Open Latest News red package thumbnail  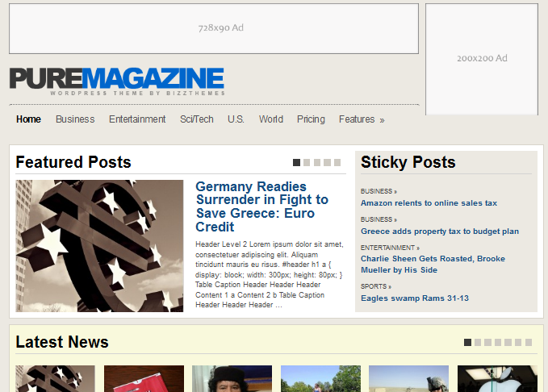(x=144, y=379)
